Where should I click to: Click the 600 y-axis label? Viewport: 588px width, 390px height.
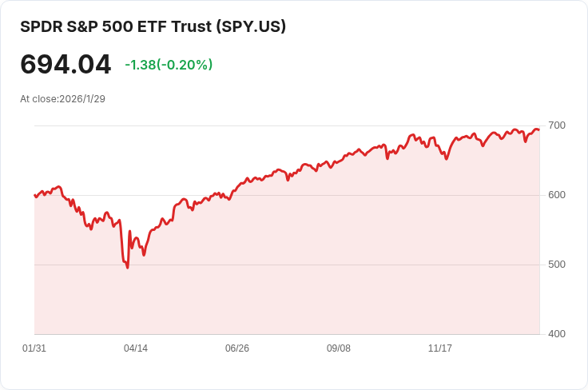[556, 195]
